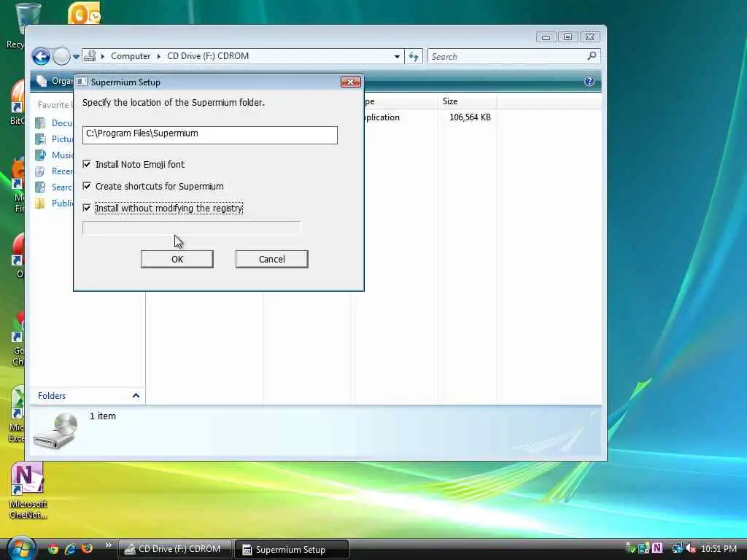Uncheck Install Noto Emoji font

point(87,164)
